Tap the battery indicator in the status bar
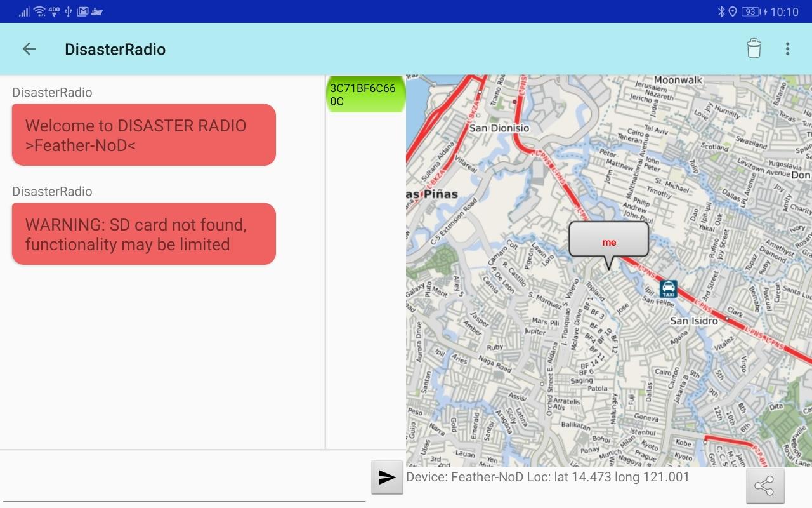Image resolution: width=812 pixels, height=508 pixels. [x=750, y=11]
